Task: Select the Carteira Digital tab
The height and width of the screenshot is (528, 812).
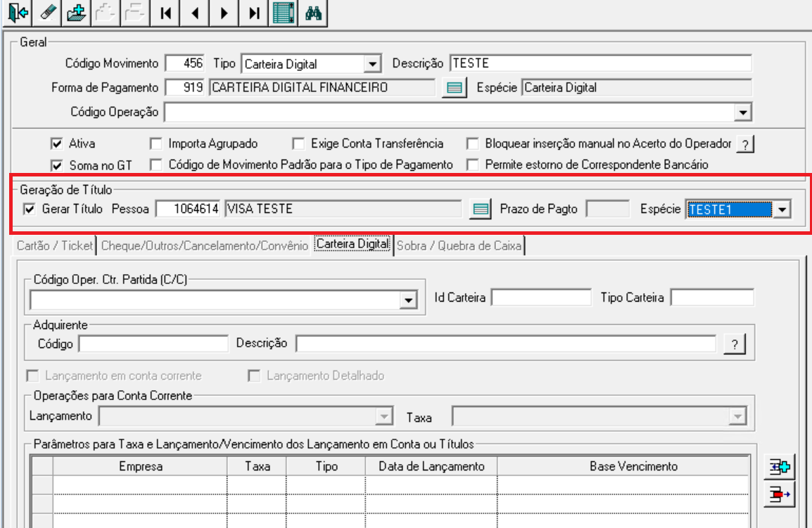Action: point(353,244)
